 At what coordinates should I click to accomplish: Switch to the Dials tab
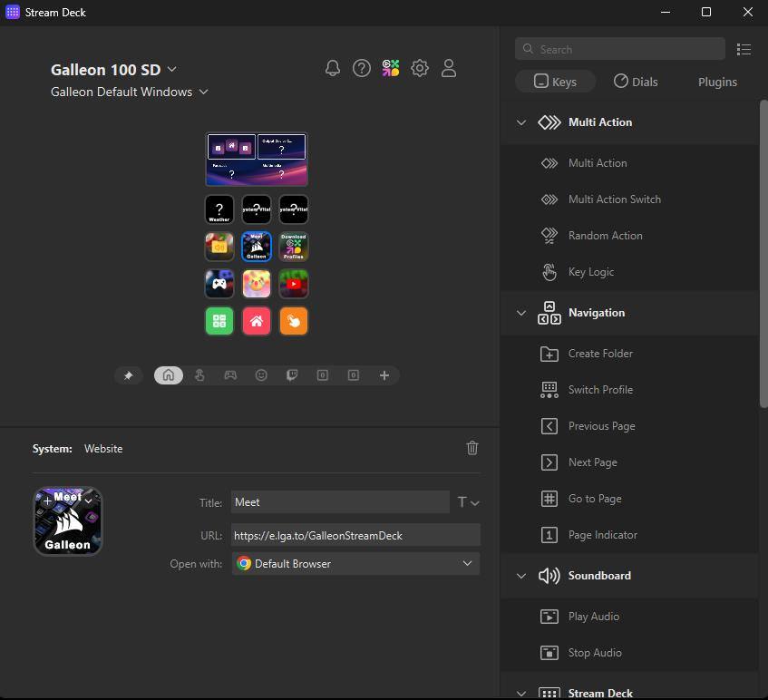click(636, 82)
